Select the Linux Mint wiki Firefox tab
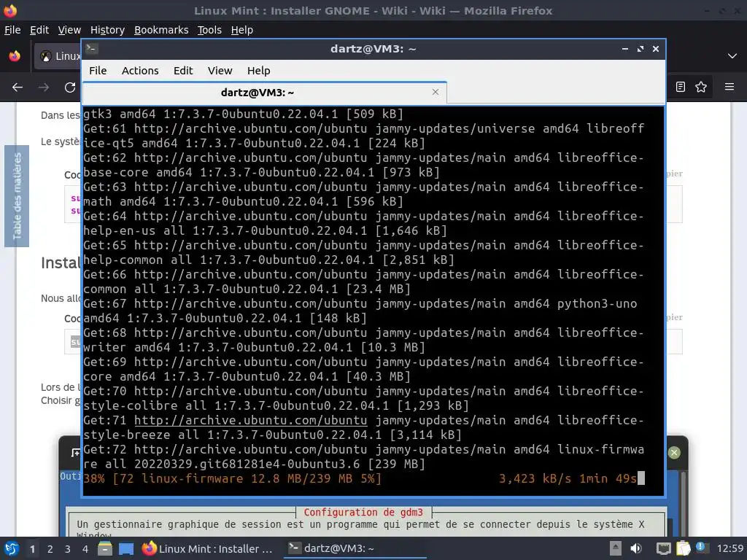The image size is (747, 560). pos(57,56)
